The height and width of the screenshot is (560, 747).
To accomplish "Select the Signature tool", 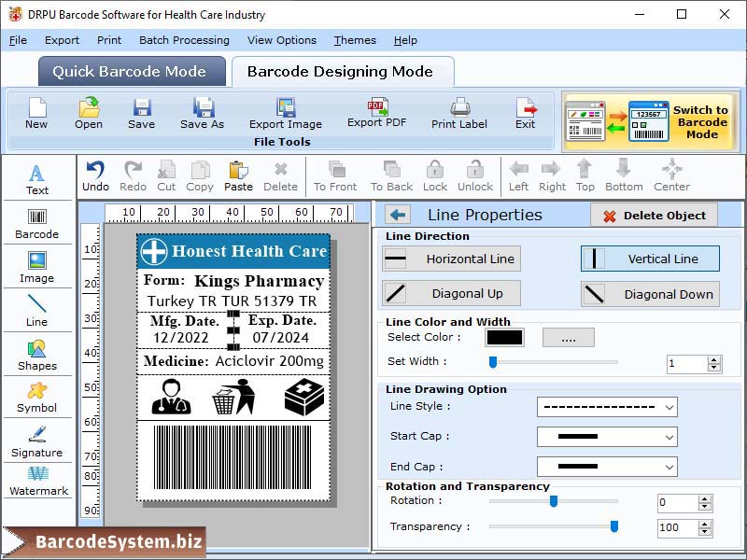I will 37,444.
